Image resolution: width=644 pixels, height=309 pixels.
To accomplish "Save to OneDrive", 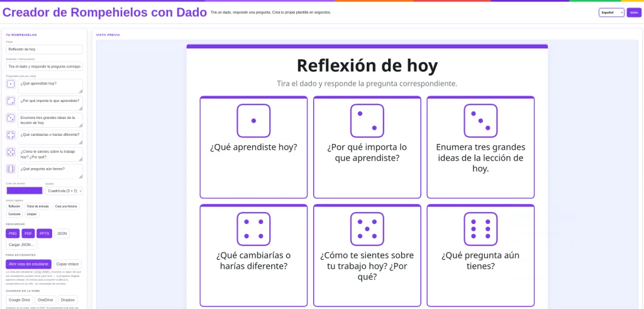I will click(x=45, y=300).
